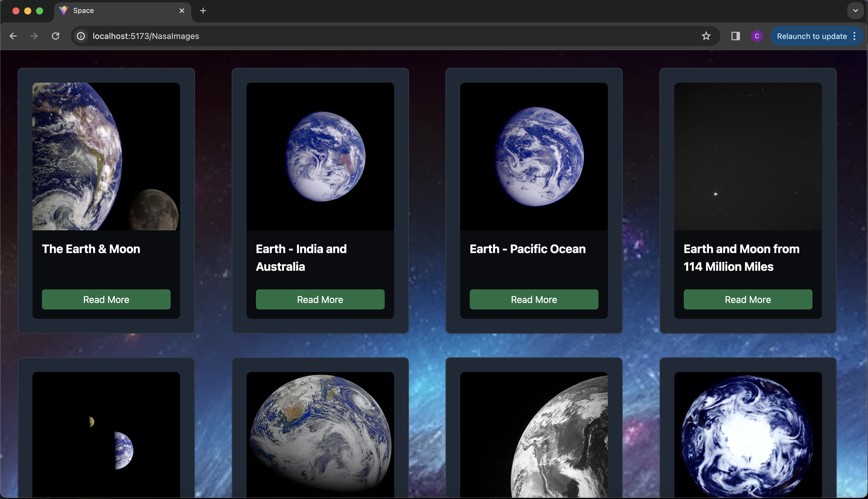Click the white swirling polar Earth image
This screenshot has height=499, width=868.
tap(747, 435)
